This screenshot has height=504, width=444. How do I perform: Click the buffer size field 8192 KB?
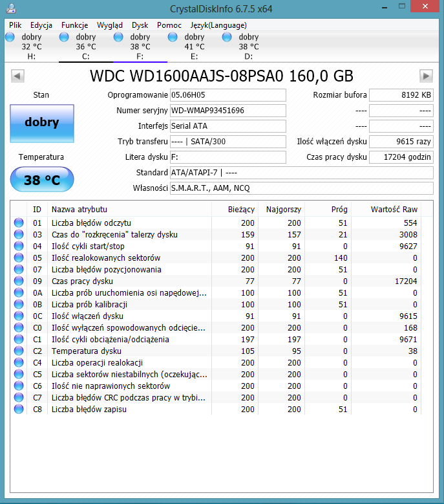401,95
